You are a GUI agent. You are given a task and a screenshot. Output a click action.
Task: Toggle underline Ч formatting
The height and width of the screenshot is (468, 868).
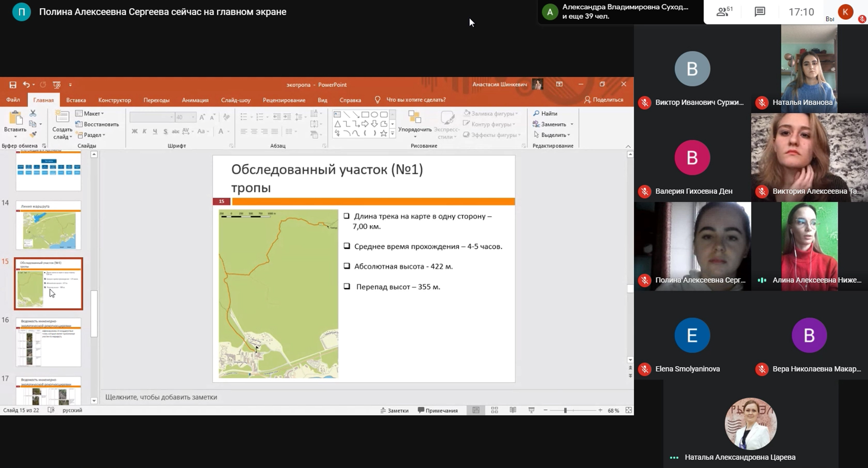(155, 131)
